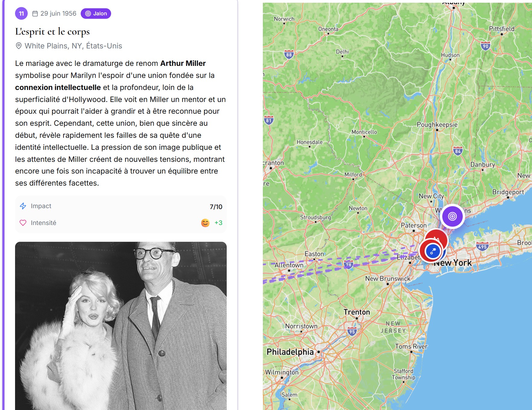Click the Interstate 84 shield near Danbury
The width and height of the screenshot is (532, 410).
(458, 151)
